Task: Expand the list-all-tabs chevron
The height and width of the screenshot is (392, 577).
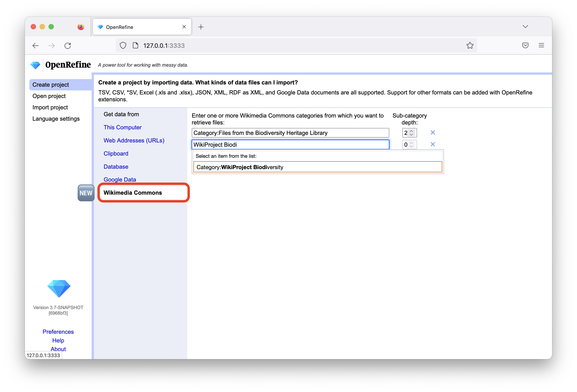Action: [525, 26]
